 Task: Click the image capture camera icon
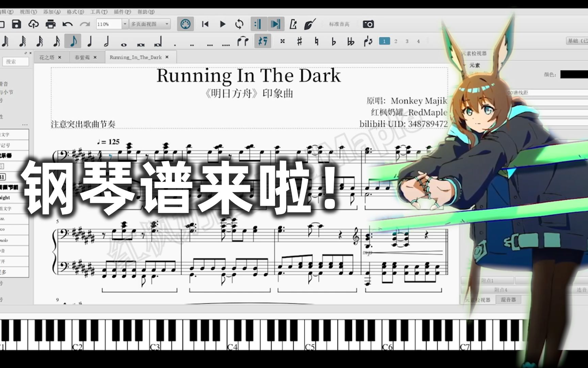368,24
